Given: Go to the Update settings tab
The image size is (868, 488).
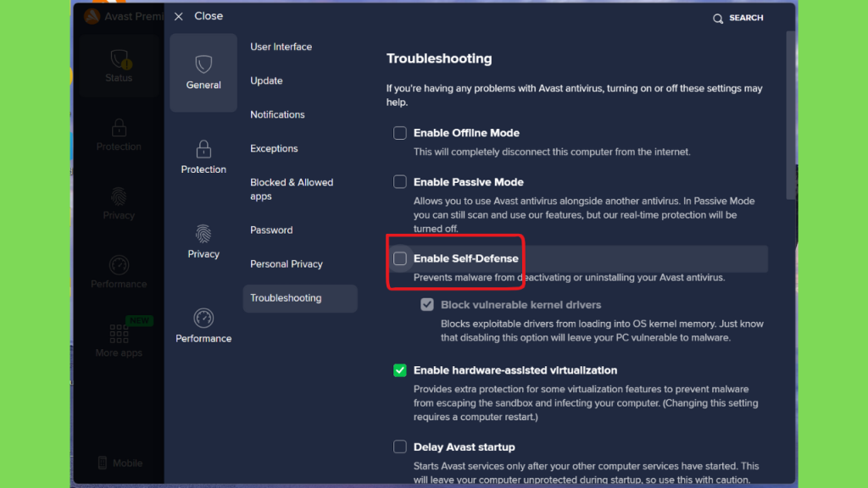Looking at the screenshot, I should click(x=266, y=80).
